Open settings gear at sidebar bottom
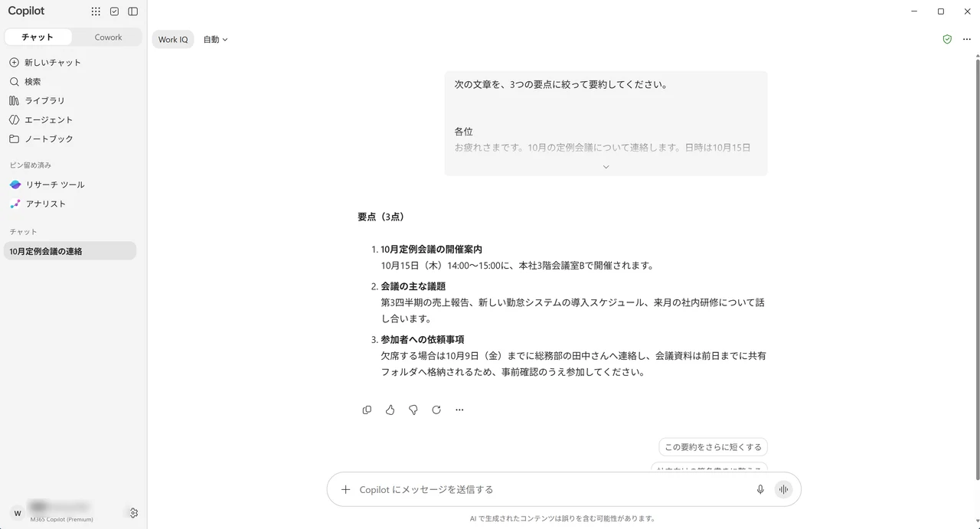 point(133,513)
